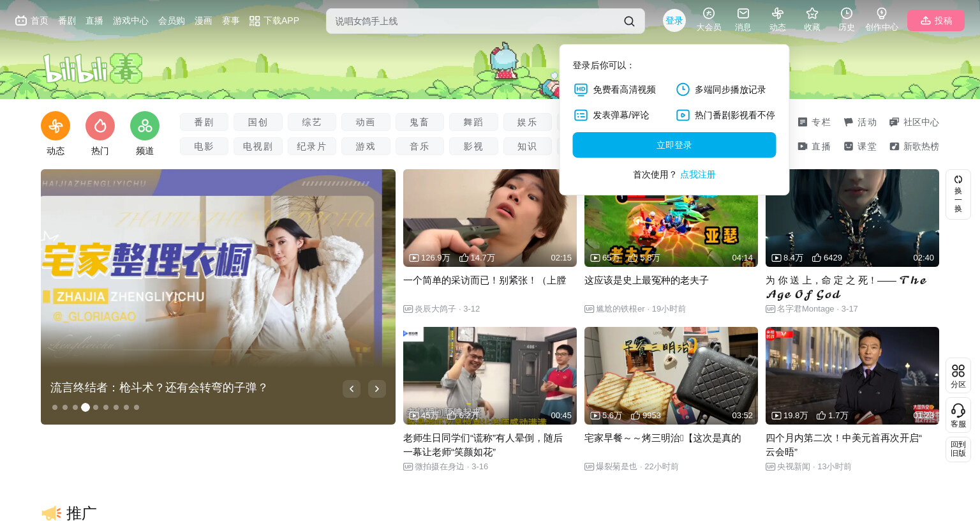Click the red 热门 flame icon

100,126
